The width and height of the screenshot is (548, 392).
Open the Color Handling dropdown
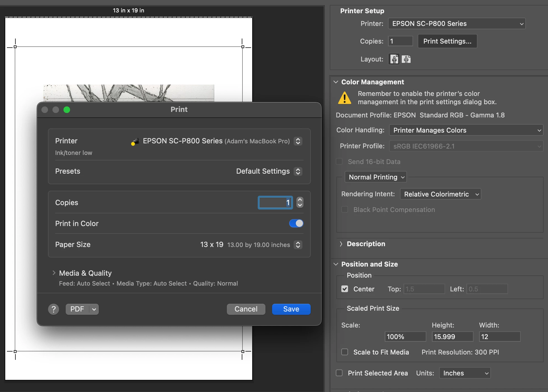pyautogui.click(x=466, y=130)
